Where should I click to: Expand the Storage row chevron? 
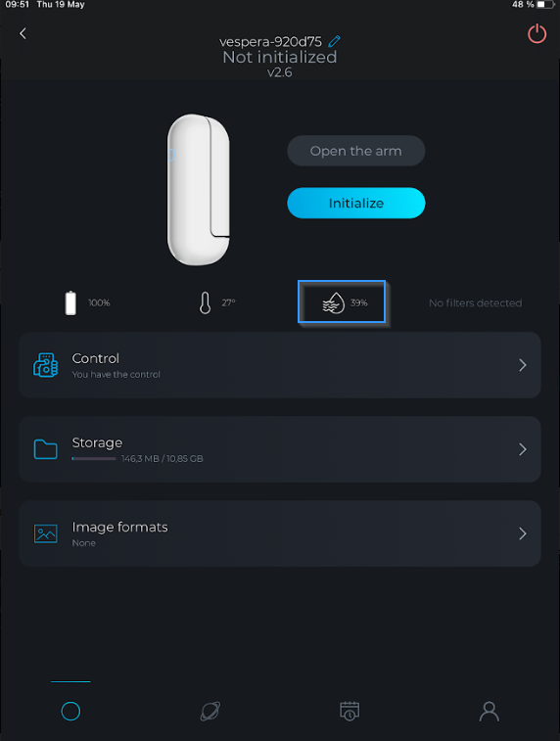522,449
